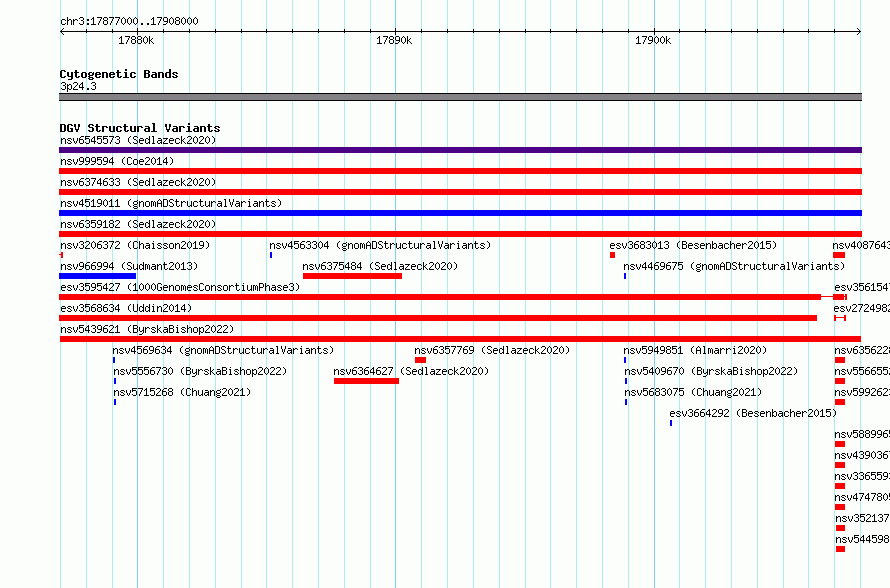Click the chr3:17877000..17908000 region label

click(x=129, y=21)
